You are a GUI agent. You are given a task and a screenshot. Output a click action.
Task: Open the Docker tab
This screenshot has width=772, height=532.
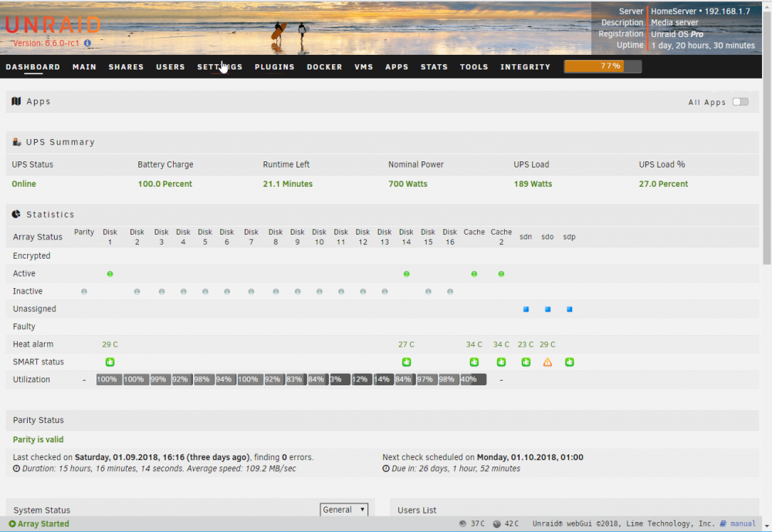[x=324, y=67]
